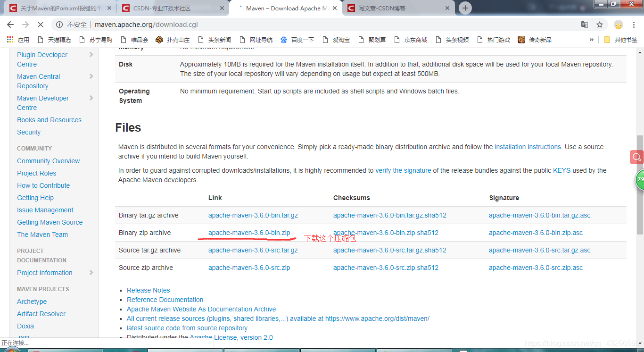This screenshot has width=644, height=352.
Task: Open the 其他书签 folder
Action: tap(620, 40)
